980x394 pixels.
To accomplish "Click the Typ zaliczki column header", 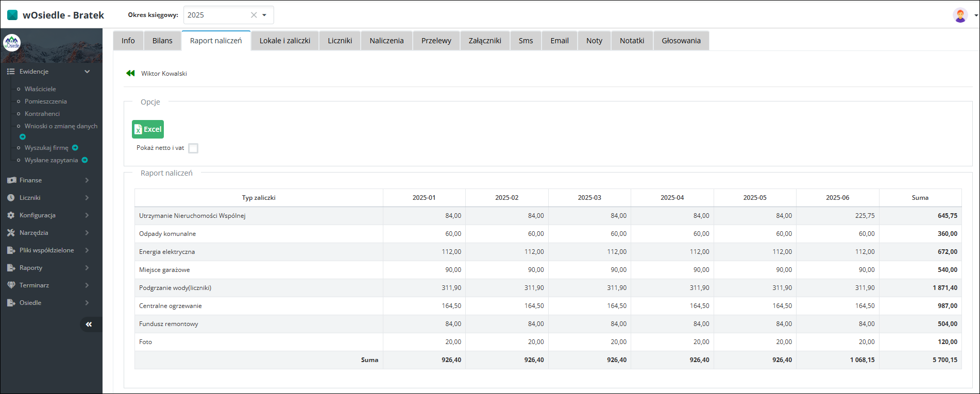I will (259, 198).
